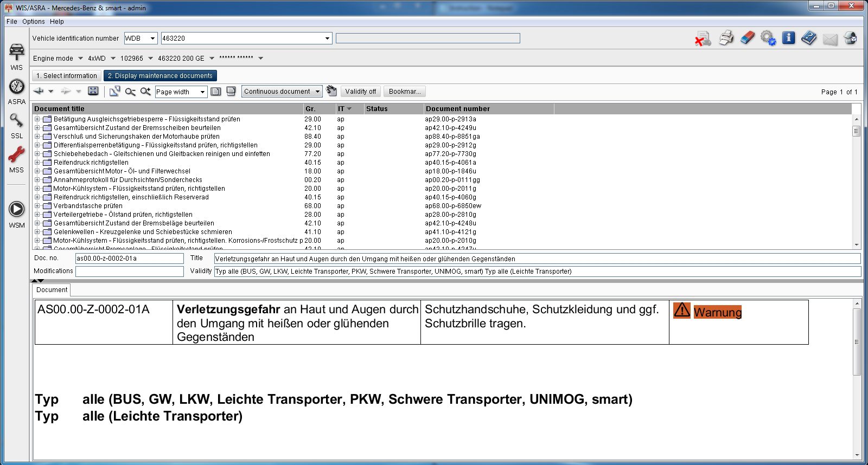Expand the Schiebehebedach tree row
Screen dimensions: 868x465
pyautogui.click(x=37, y=154)
